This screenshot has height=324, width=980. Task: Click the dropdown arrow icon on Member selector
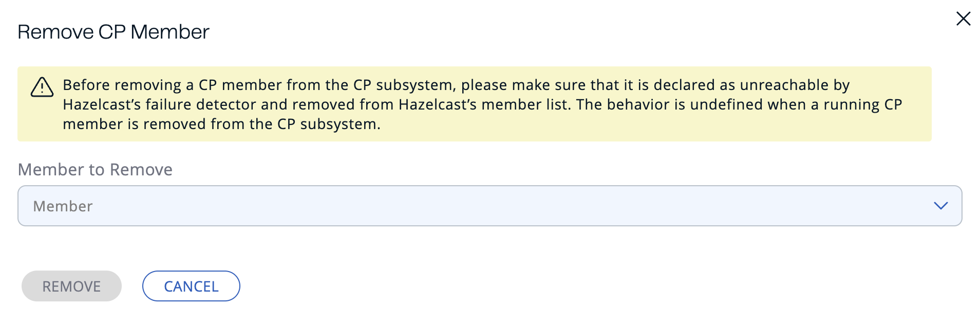[940, 206]
